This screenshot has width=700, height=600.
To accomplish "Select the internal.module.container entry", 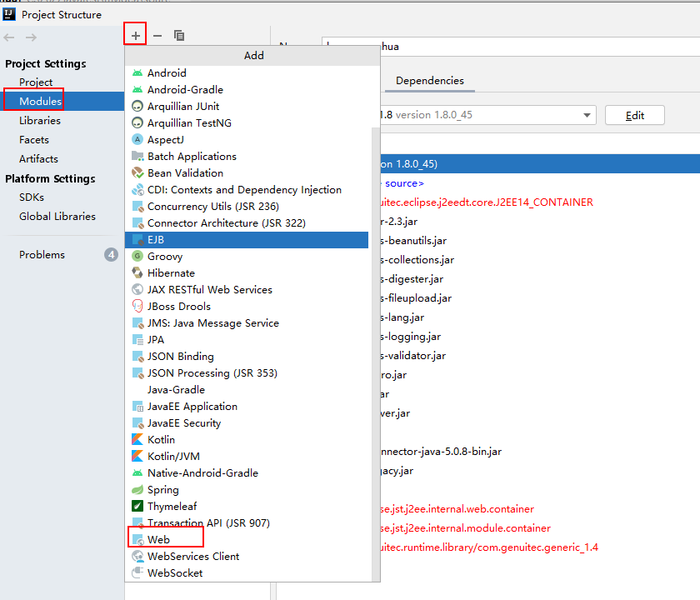I will pos(466,528).
